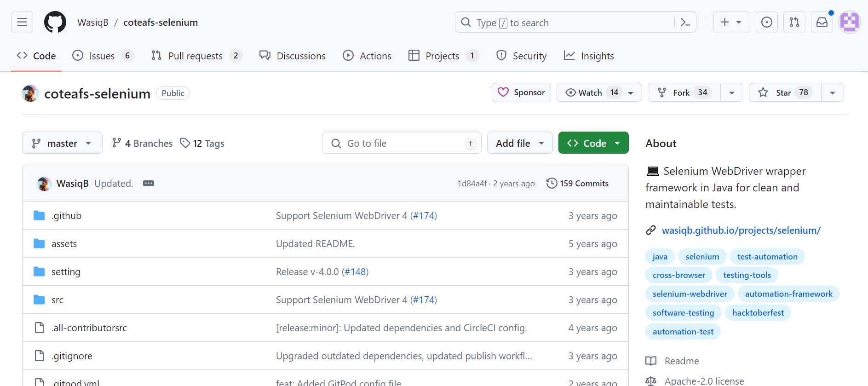
Task: Open the notifications inbox
Action: (x=822, y=22)
